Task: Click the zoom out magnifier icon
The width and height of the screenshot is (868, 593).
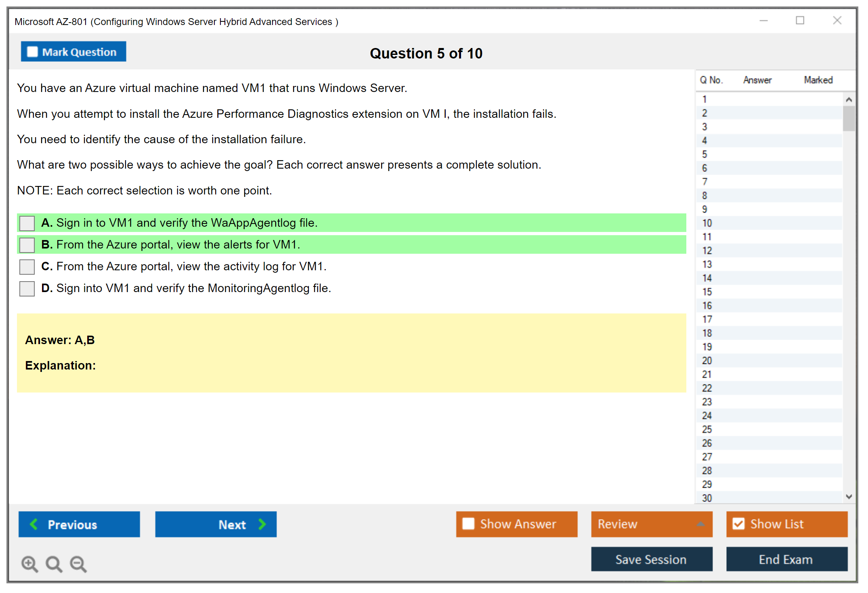Action: [x=78, y=564]
